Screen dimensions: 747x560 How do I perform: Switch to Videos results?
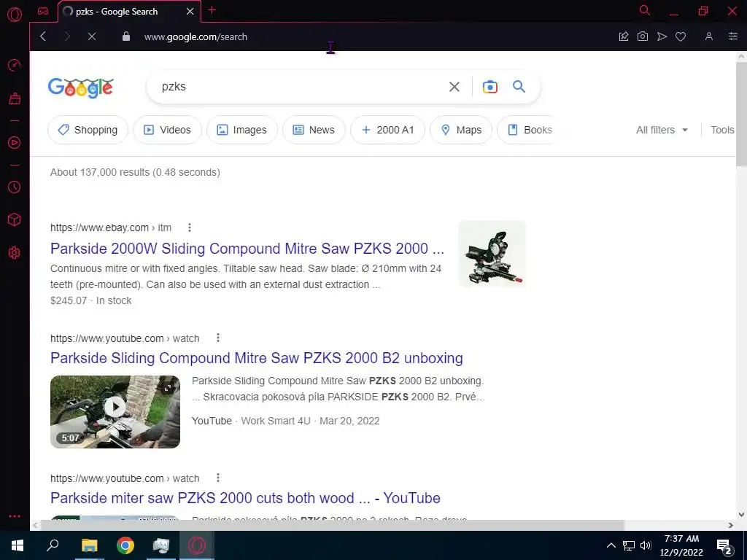(x=167, y=130)
